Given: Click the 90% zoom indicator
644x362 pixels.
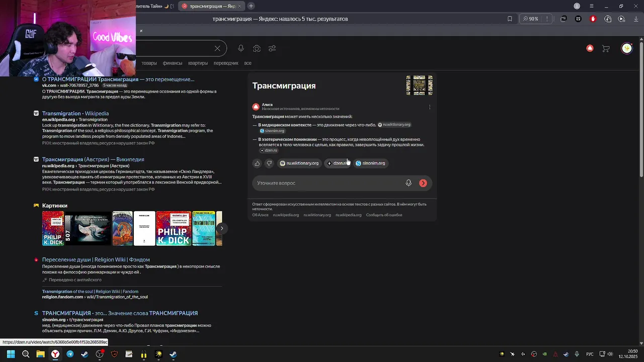Looking at the screenshot, I should (x=530, y=19).
